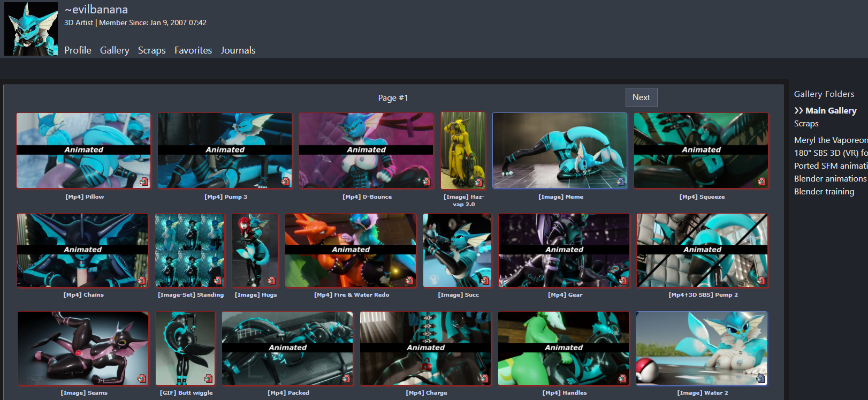Click the '~evilbanana' username heading
868x400 pixels.
96,10
